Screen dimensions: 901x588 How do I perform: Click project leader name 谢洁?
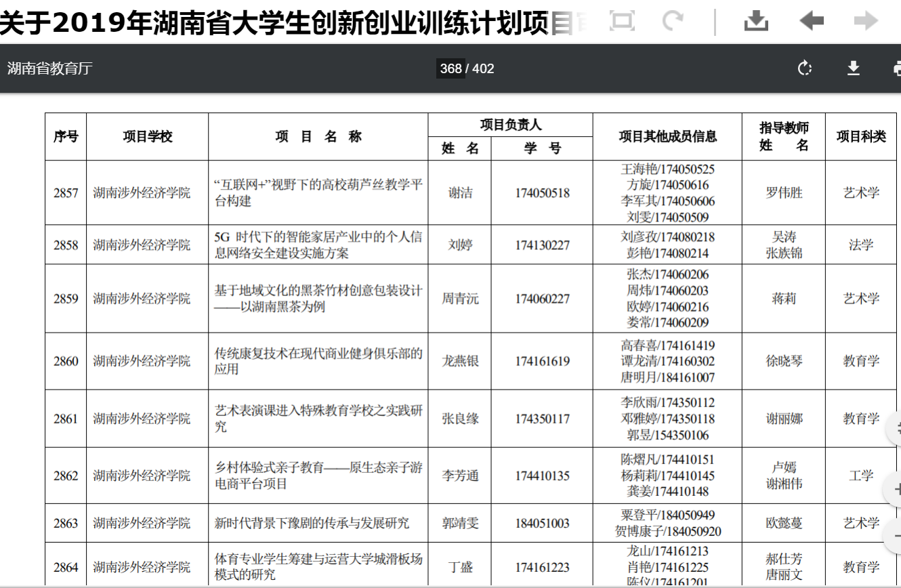coord(461,193)
